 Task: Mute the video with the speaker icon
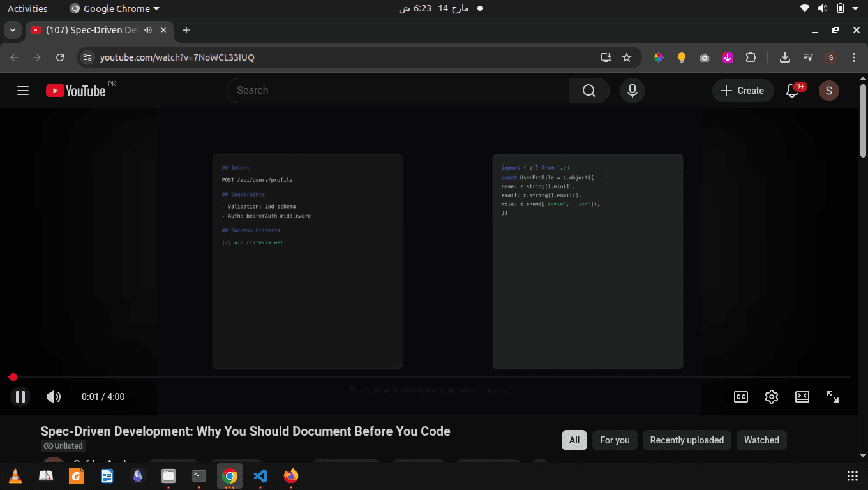54,396
